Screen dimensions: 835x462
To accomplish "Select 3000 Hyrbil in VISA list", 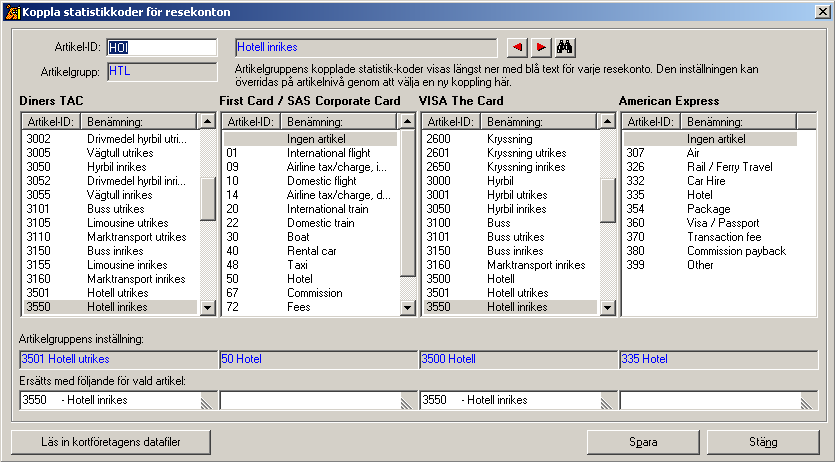I will pyautogui.click(x=511, y=181).
